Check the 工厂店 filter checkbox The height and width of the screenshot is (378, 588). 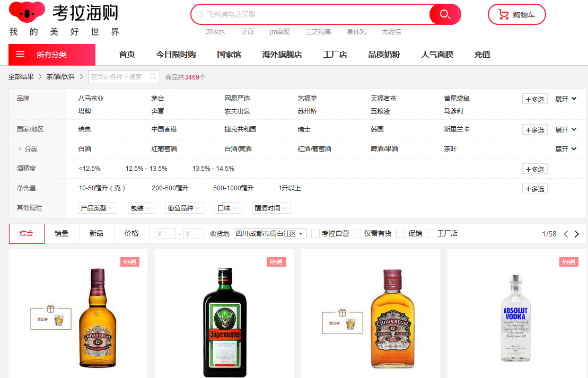(431, 234)
